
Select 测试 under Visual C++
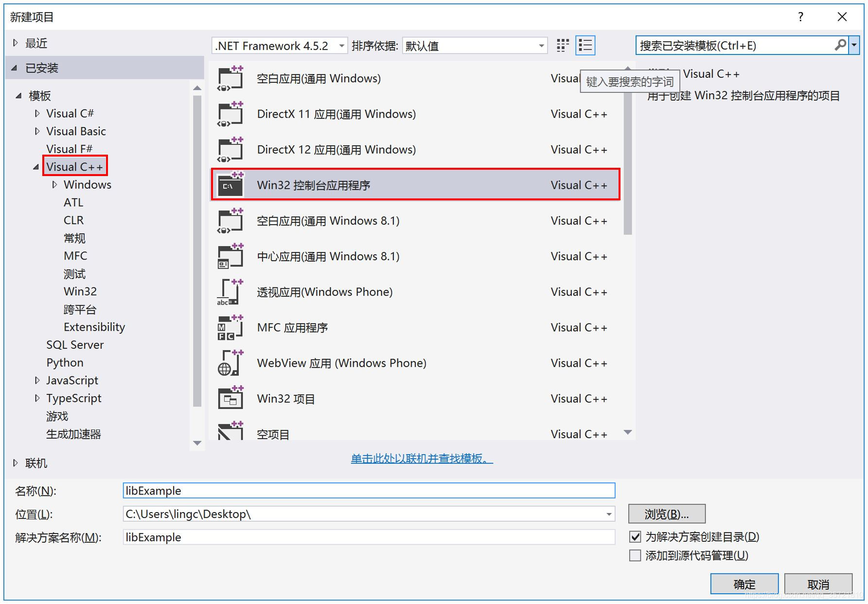point(74,274)
